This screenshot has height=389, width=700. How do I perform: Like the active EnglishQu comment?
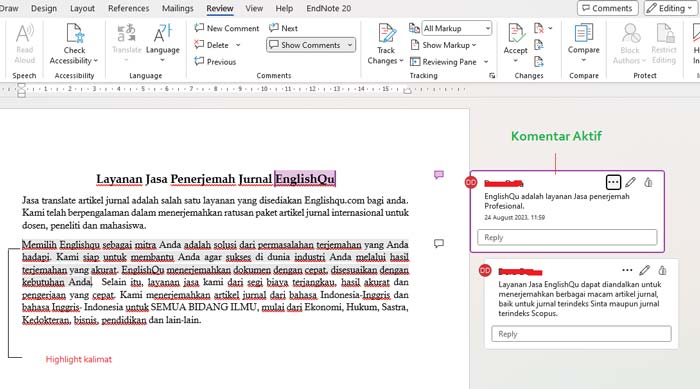648,182
